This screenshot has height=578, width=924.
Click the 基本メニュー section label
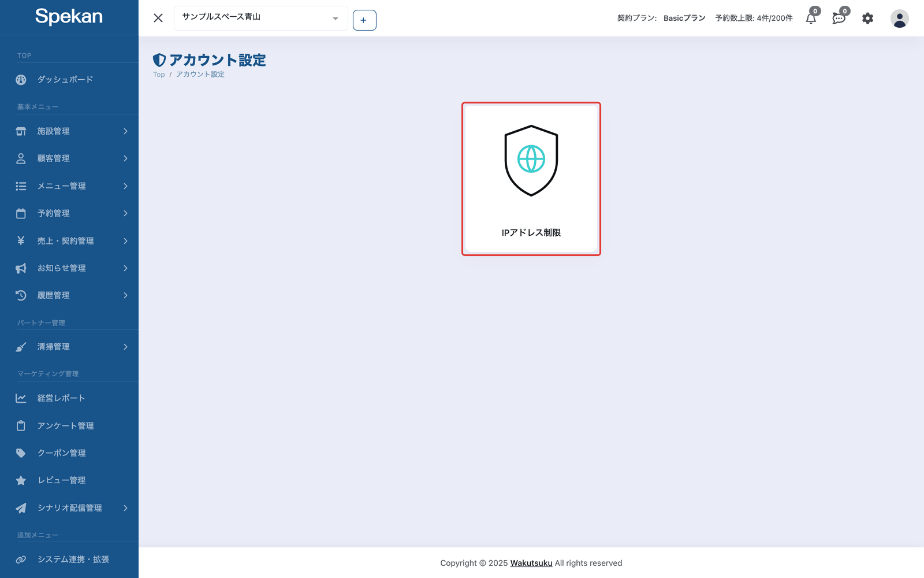[38, 107]
